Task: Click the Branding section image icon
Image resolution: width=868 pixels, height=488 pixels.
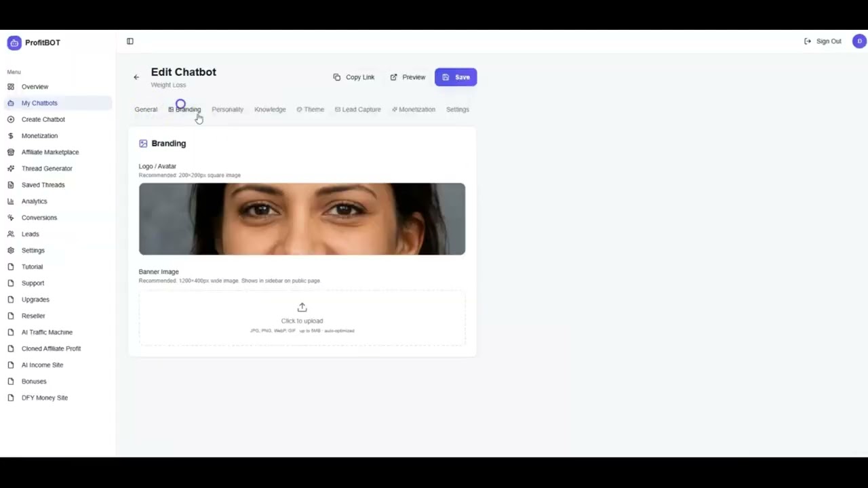Action: (143, 144)
